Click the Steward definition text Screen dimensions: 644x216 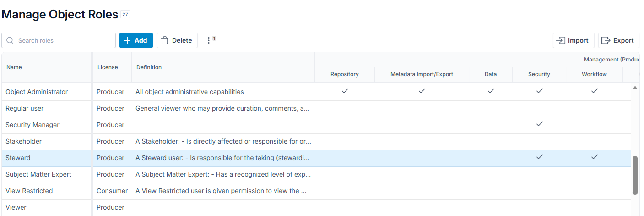222,158
